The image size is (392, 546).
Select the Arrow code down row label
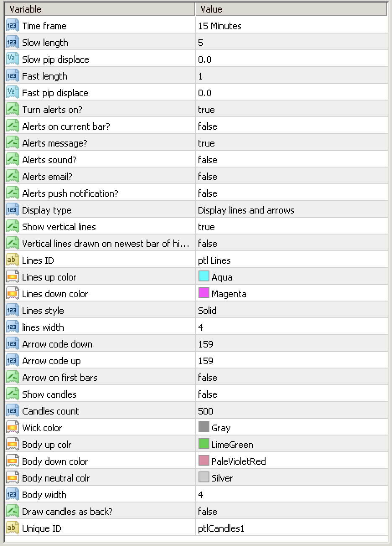57,344
